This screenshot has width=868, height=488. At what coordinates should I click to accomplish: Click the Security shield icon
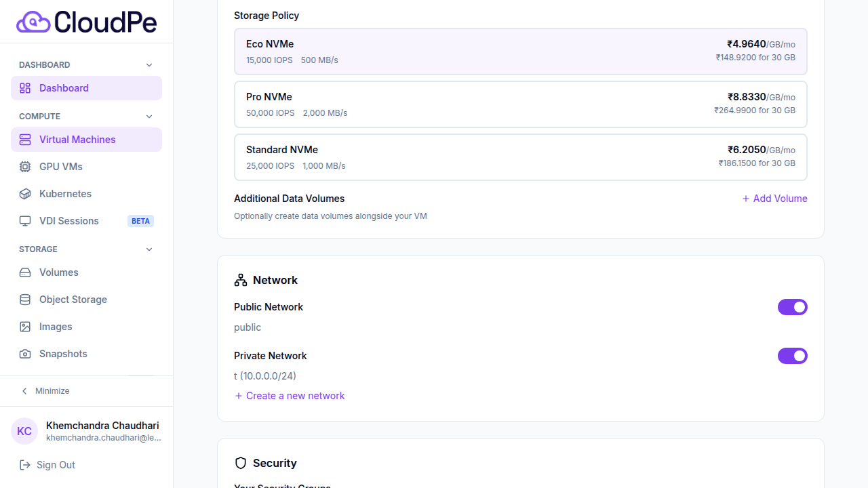click(x=241, y=463)
